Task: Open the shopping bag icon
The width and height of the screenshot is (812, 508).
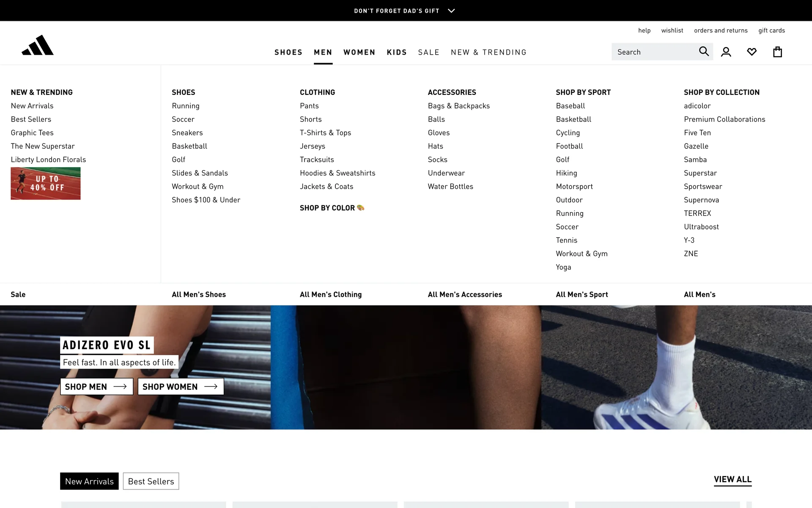Action: tap(777, 52)
